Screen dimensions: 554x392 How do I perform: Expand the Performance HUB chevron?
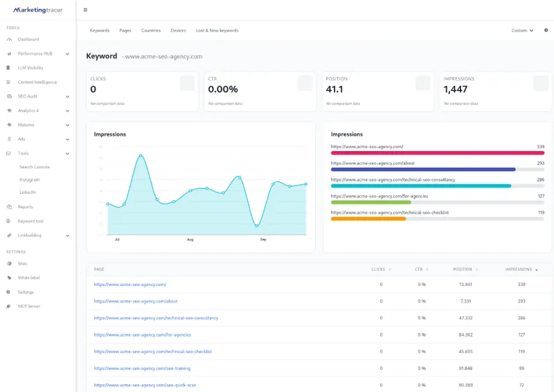[x=67, y=54]
